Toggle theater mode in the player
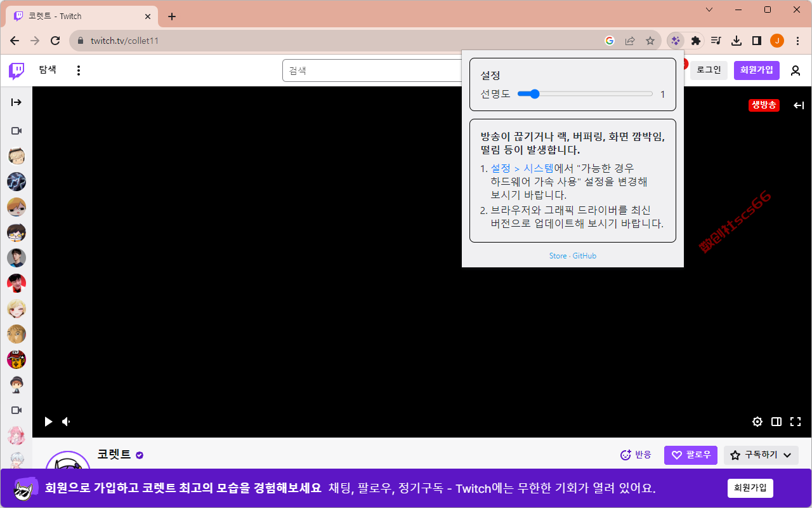The image size is (812, 508). (776, 422)
